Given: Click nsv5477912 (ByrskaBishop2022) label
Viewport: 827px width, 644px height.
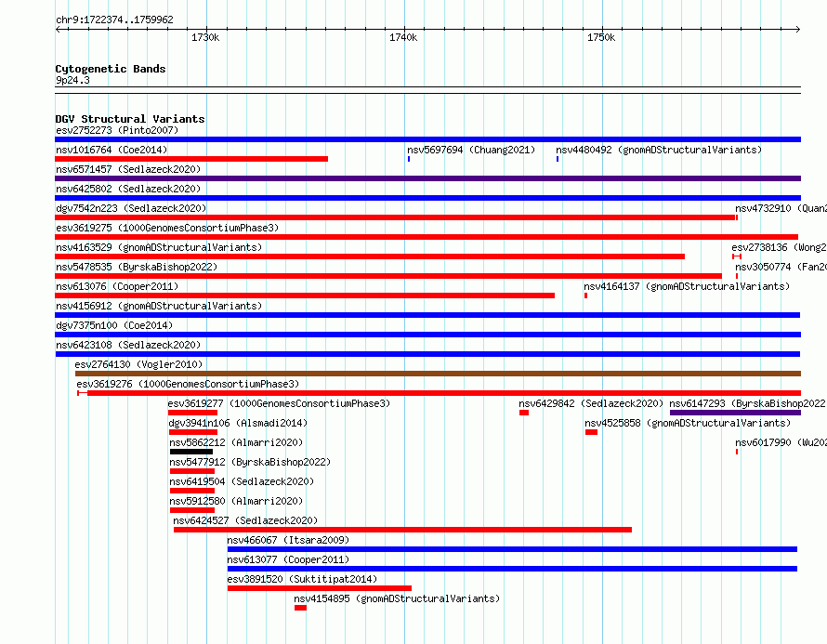Looking at the screenshot, I should (250, 462).
